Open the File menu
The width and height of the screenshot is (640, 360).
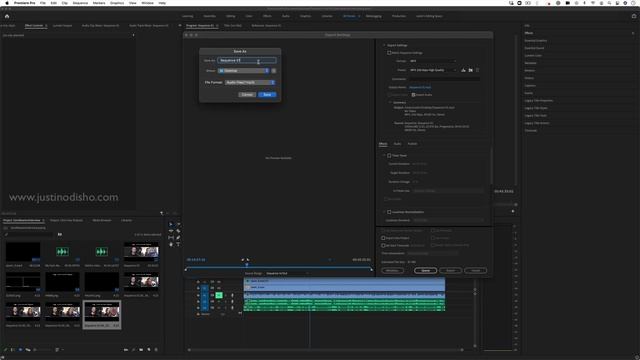(43, 3)
